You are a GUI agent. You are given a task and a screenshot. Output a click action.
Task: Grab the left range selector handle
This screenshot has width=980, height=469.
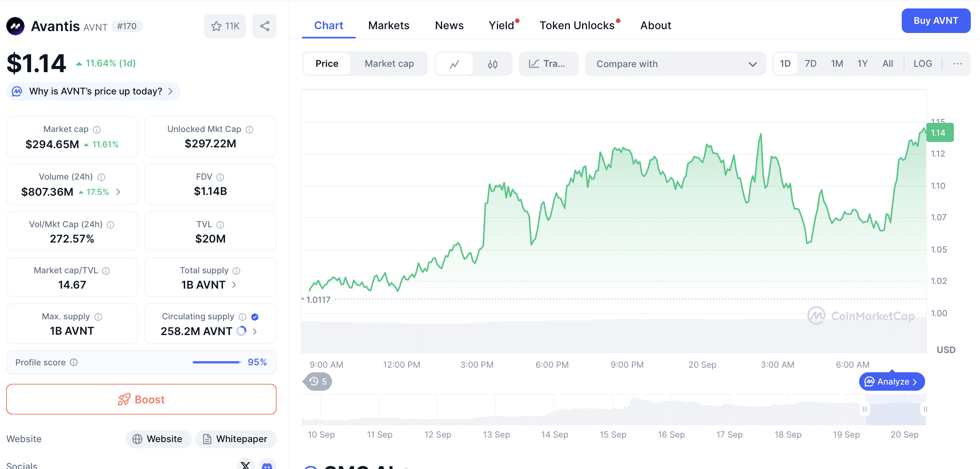tap(865, 409)
